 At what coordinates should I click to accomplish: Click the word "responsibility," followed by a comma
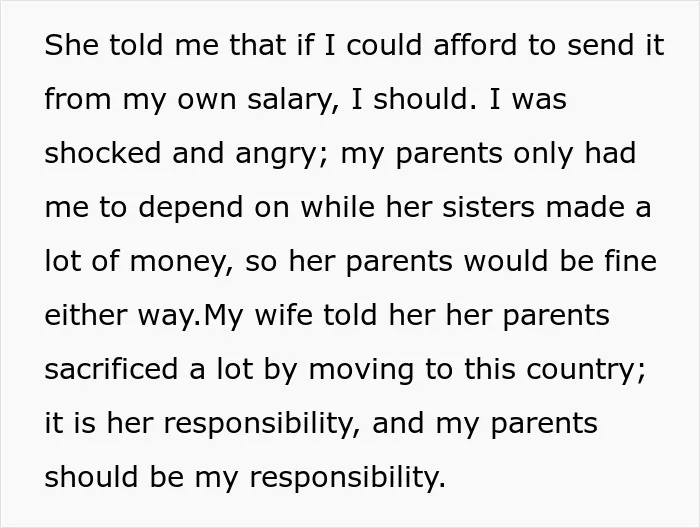(262, 424)
